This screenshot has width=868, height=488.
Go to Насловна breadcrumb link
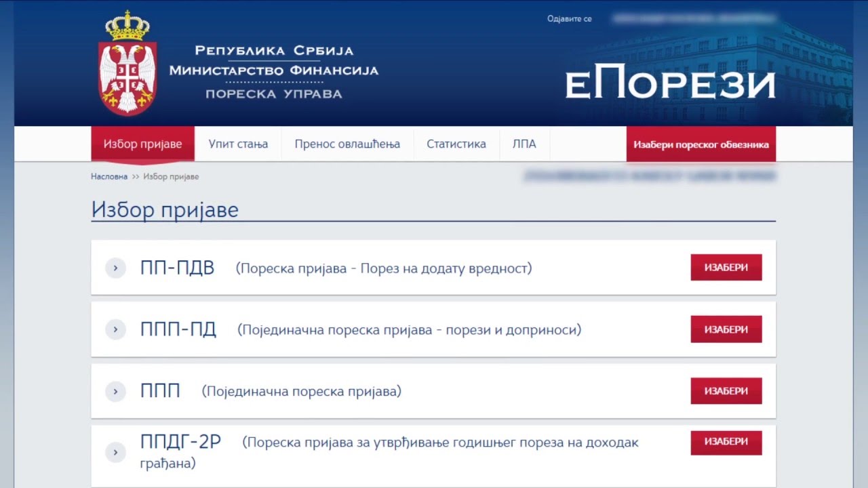coord(109,176)
